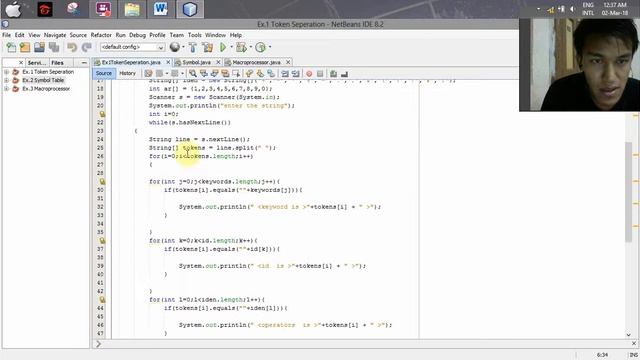Click the New Project toolbar icon
This screenshot has height=360, width=640.
25,47
